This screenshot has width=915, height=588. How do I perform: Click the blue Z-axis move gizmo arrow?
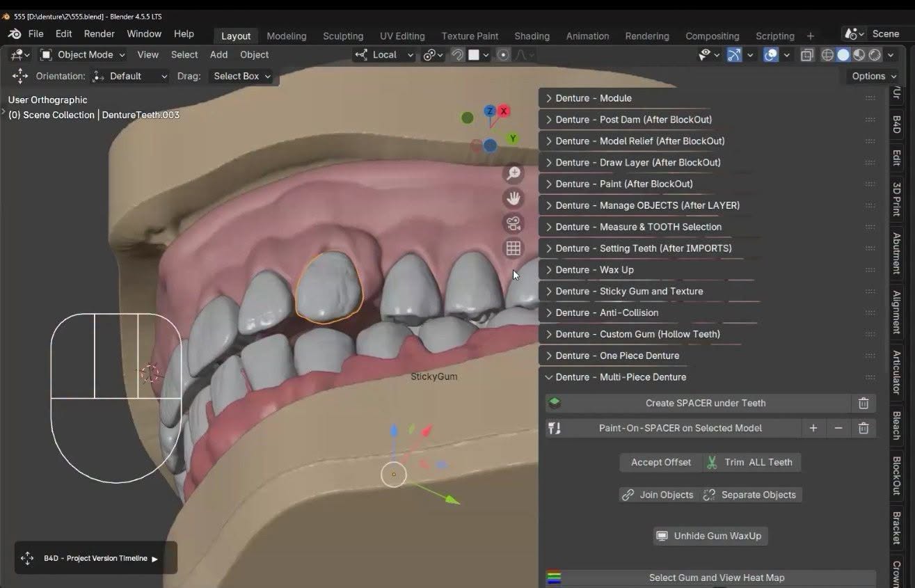[x=394, y=431]
